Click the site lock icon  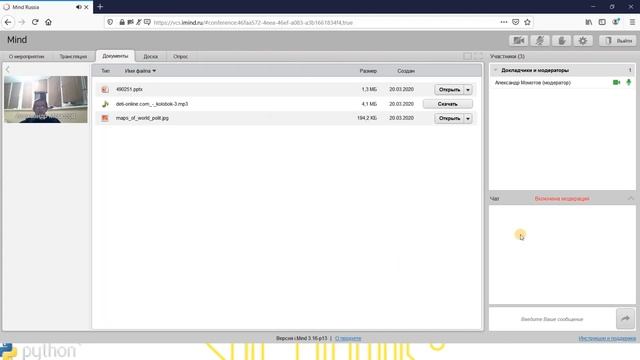(122, 22)
